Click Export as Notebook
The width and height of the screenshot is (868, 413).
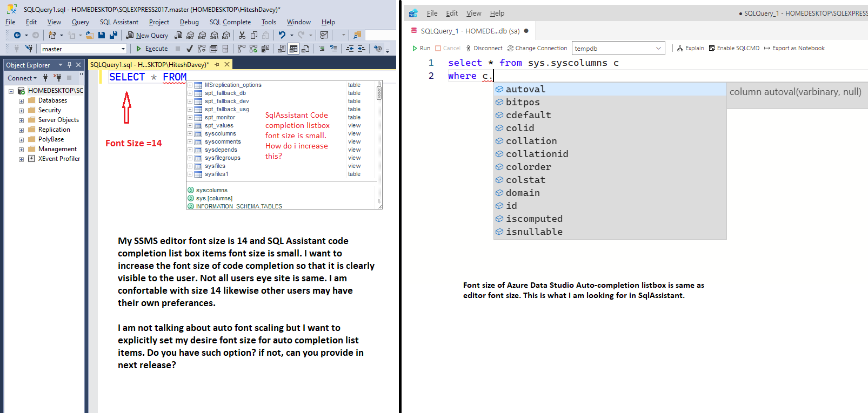794,48
